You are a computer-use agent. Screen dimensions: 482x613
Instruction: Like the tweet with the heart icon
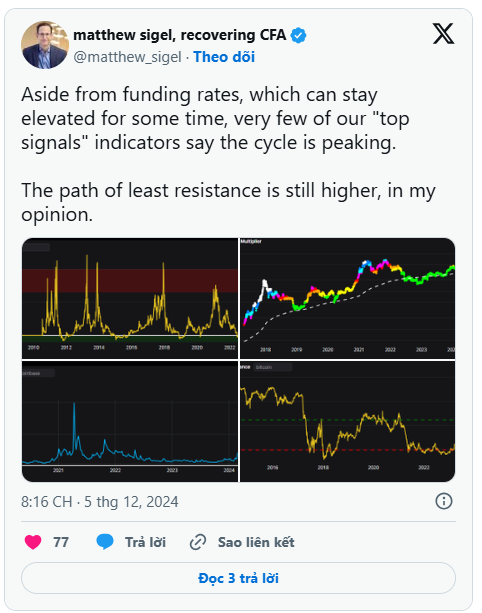pyautogui.click(x=33, y=542)
